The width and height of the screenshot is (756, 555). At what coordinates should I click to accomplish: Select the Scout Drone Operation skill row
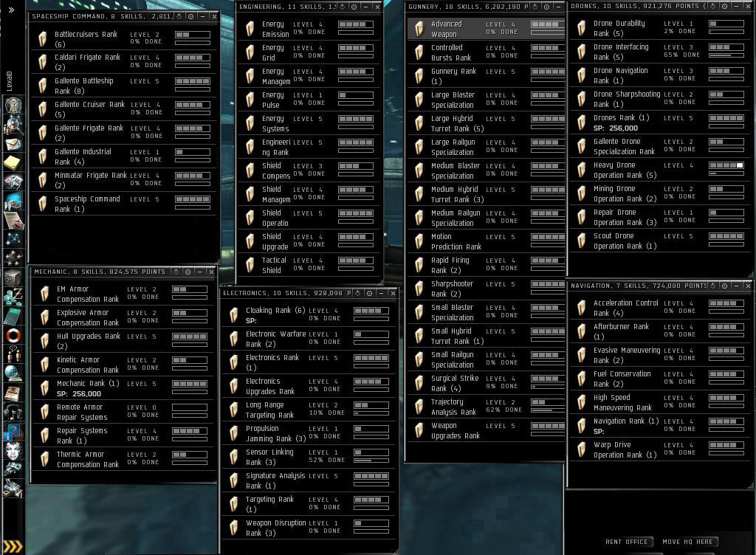659,241
